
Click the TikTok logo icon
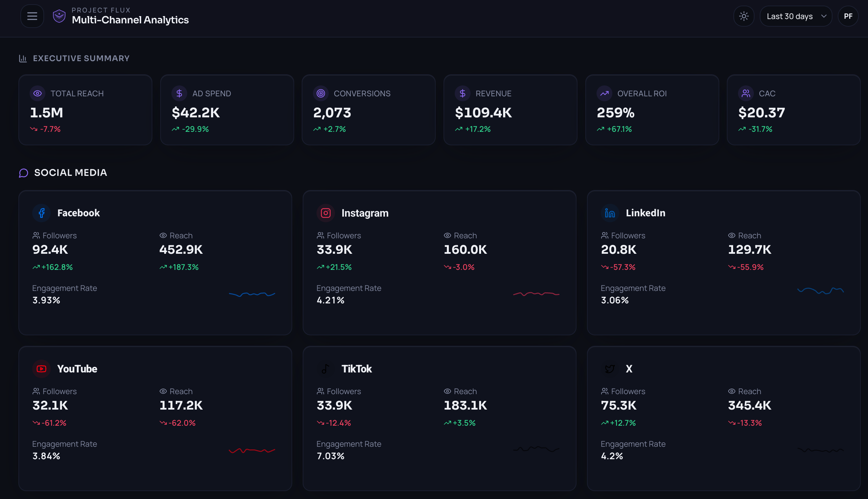tap(325, 369)
